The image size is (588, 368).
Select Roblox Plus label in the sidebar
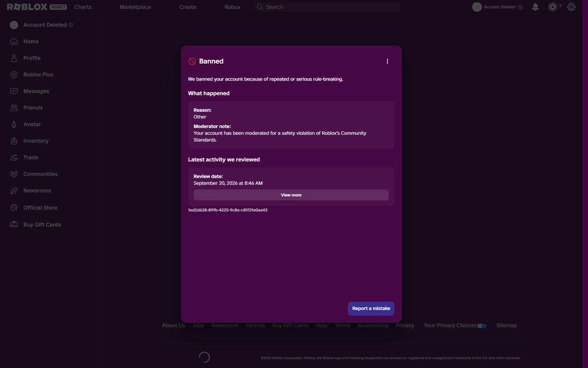(38, 75)
